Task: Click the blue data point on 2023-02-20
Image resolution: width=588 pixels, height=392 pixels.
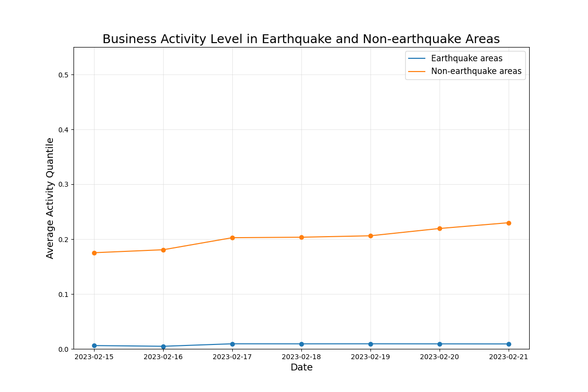Action: pos(440,344)
